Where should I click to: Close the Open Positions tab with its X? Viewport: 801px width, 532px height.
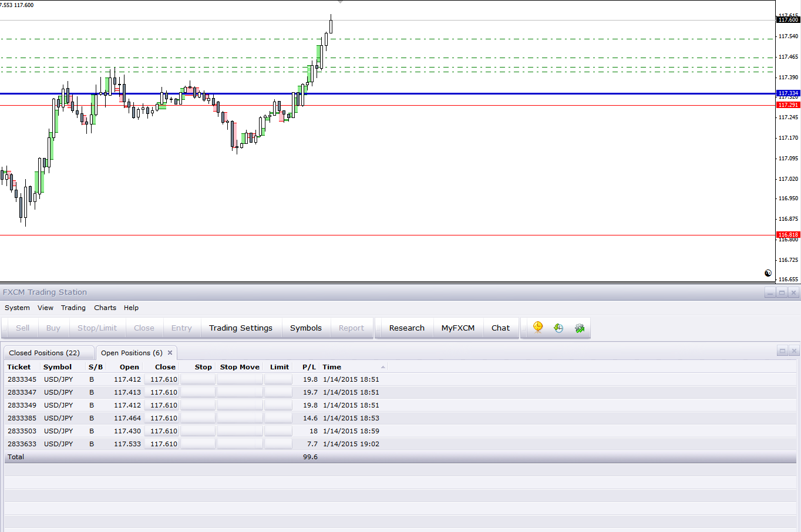(170, 353)
